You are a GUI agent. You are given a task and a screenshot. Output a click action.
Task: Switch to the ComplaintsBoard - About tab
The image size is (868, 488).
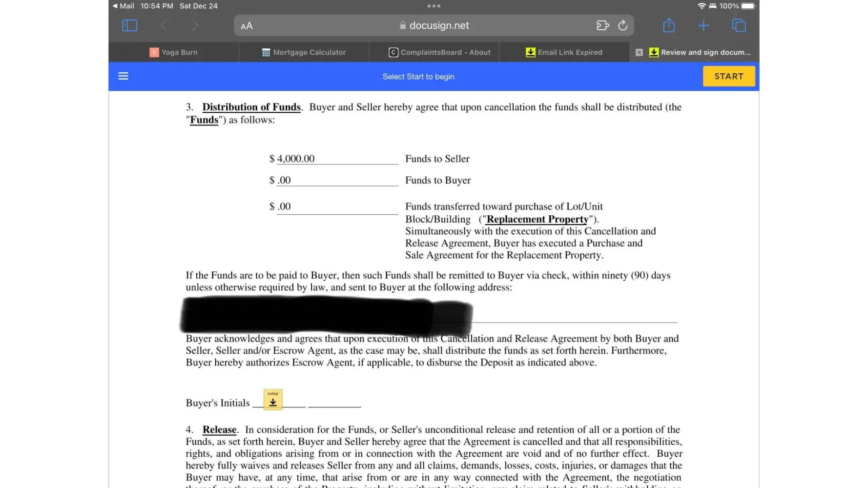(434, 52)
